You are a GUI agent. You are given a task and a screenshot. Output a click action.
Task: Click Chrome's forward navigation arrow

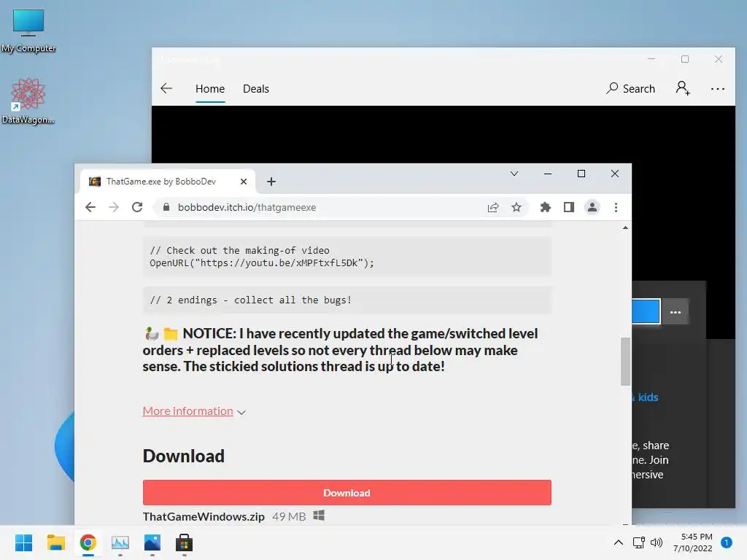point(113,207)
